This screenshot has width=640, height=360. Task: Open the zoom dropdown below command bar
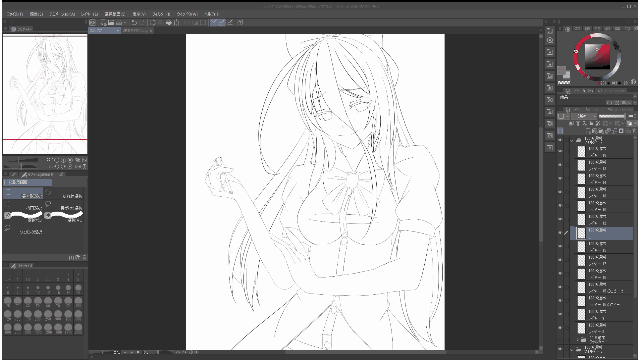[x=104, y=31]
